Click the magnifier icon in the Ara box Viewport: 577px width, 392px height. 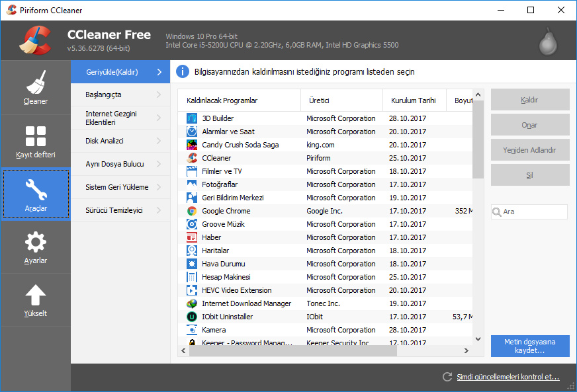(x=497, y=212)
